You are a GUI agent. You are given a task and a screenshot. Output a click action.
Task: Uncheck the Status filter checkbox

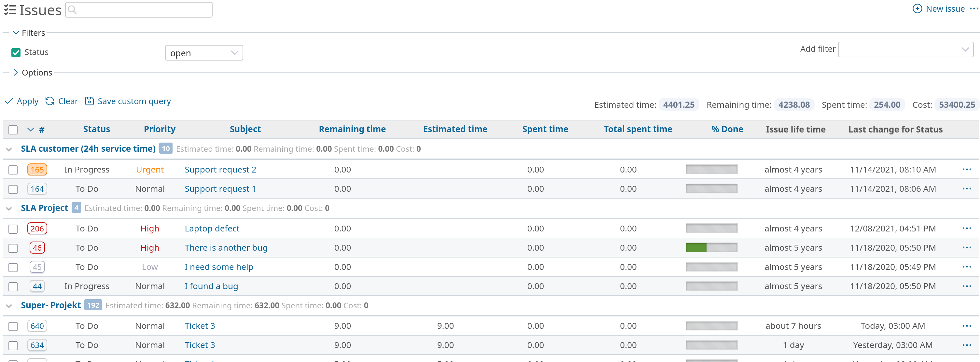coord(16,52)
